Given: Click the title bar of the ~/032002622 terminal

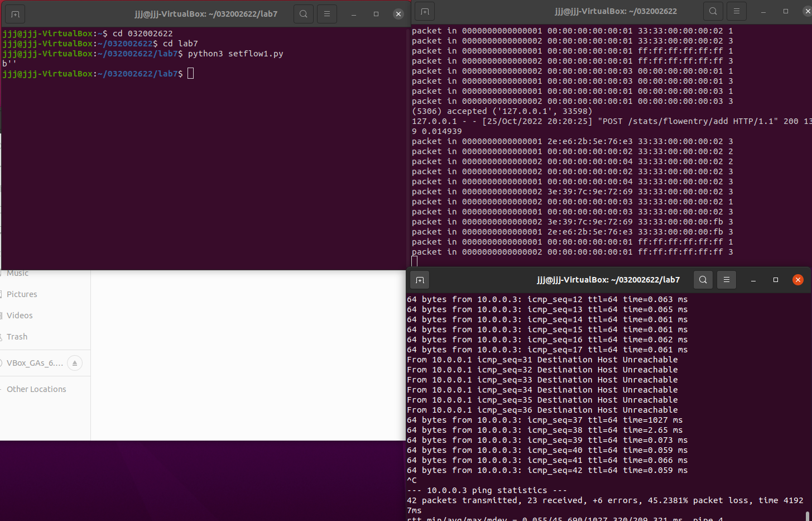Looking at the screenshot, I should pos(616,11).
